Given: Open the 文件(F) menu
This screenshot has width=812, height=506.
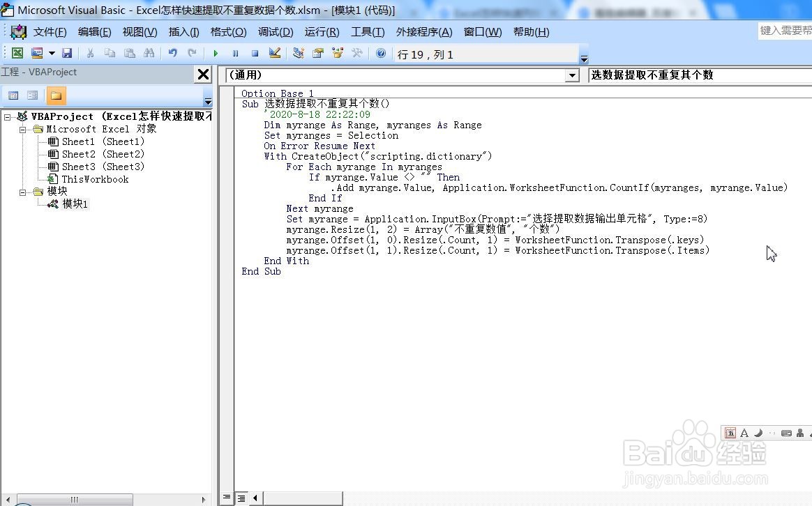Looking at the screenshot, I should click(x=50, y=32).
